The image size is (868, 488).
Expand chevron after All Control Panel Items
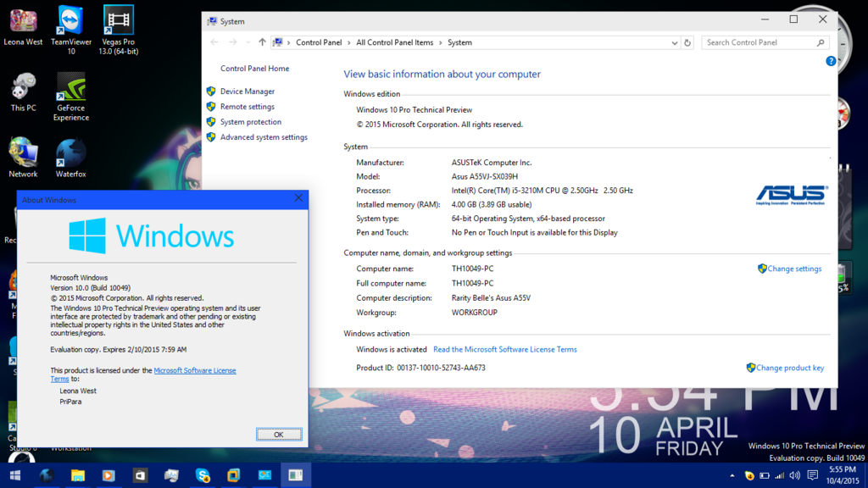(x=441, y=42)
